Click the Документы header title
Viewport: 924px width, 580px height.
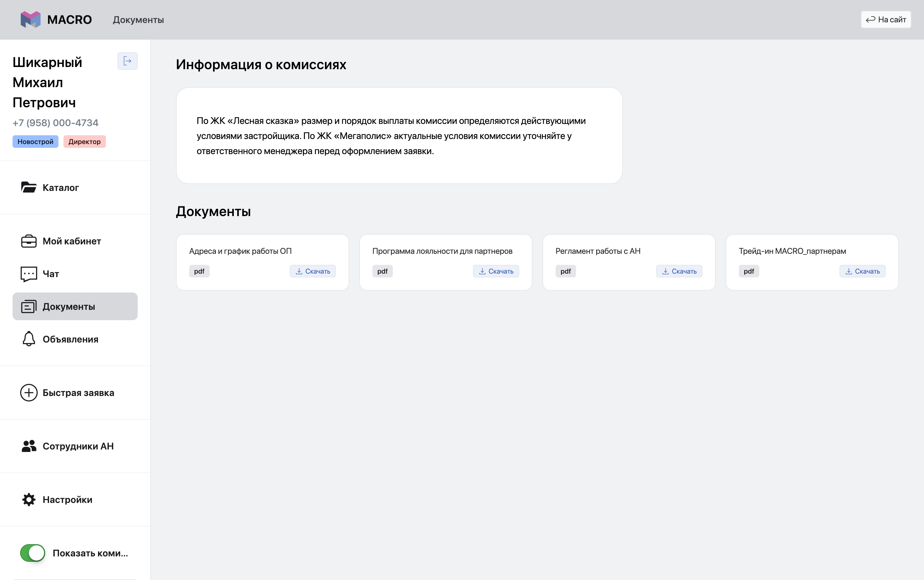tap(138, 20)
